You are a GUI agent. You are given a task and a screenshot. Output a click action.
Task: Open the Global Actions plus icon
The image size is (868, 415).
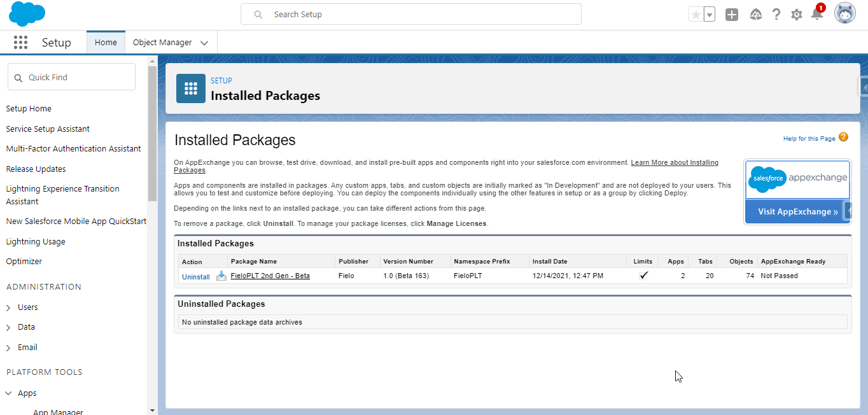point(732,15)
